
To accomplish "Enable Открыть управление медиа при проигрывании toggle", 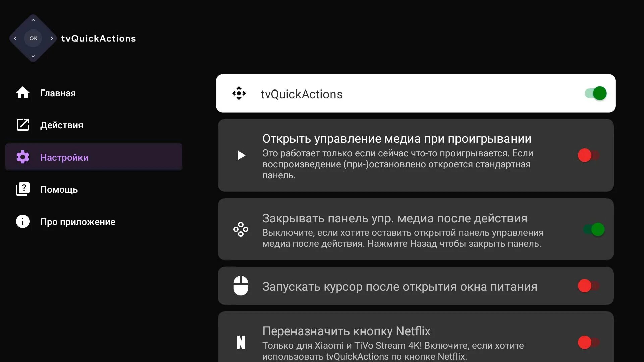I will pos(589,155).
